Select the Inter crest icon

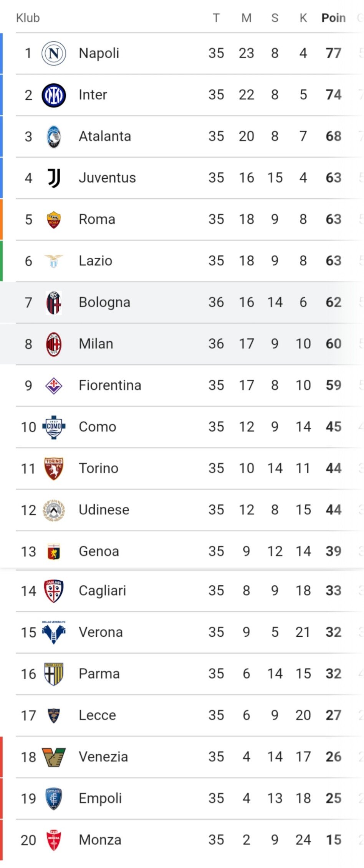pyautogui.click(x=54, y=95)
